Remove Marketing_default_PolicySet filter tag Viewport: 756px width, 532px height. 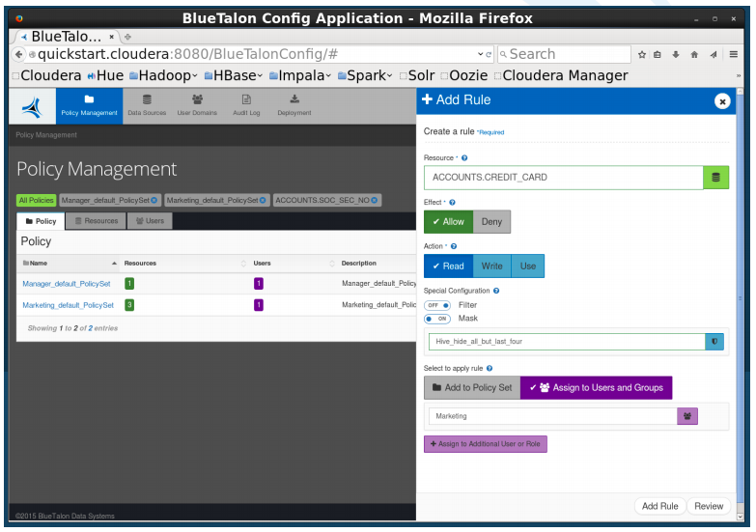(x=263, y=200)
